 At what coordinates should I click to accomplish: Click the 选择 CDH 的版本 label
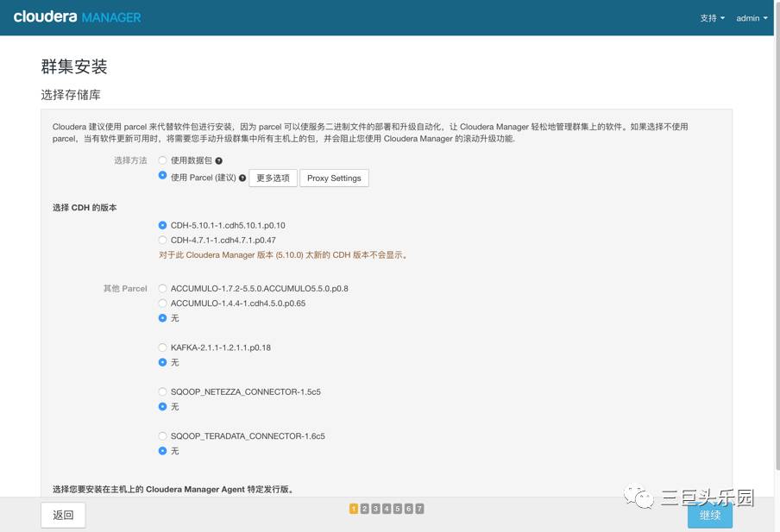[x=85, y=208]
